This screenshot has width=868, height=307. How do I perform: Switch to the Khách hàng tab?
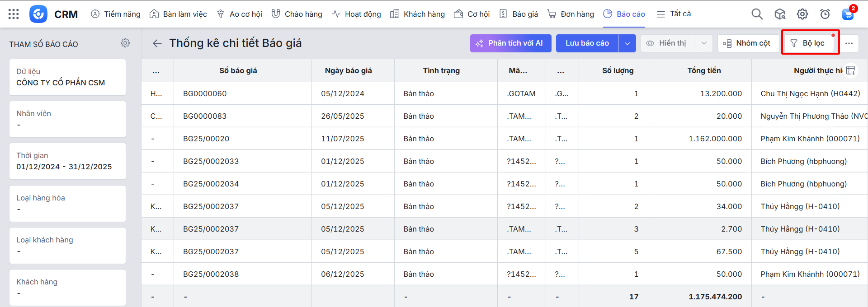(x=417, y=14)
